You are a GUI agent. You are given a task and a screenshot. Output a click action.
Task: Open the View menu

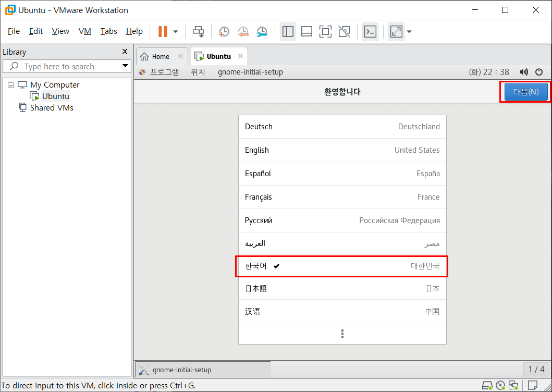pos(60,31)
